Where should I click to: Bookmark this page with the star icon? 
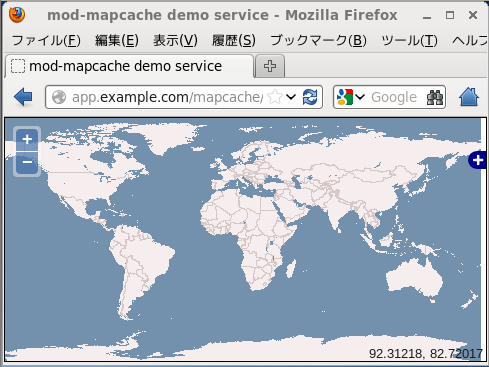pos(275,97)
